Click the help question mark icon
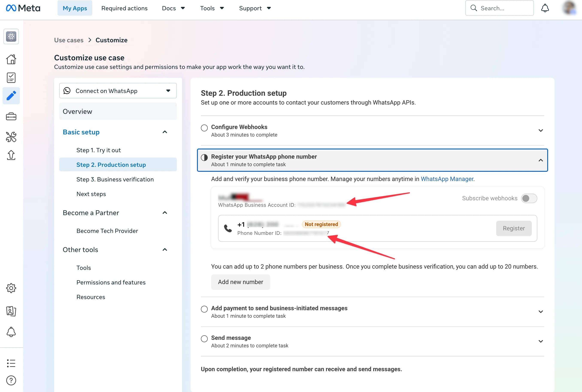 (11, 380)
